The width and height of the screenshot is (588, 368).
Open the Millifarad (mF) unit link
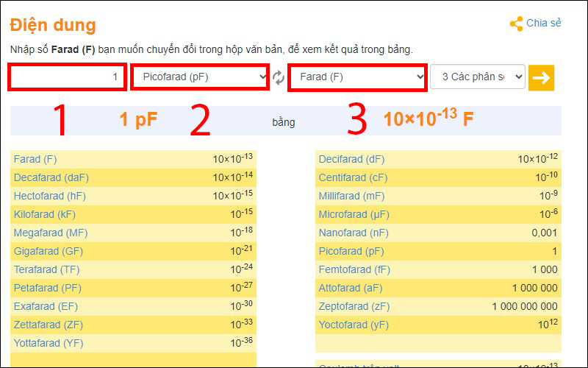(351, 196)
